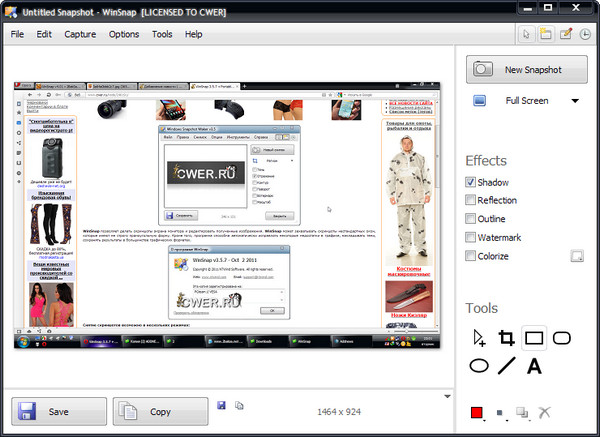Enable the Reflection effect
This screenshot has width=600, height=437.
pyautogui.click(x=471, y=201)
